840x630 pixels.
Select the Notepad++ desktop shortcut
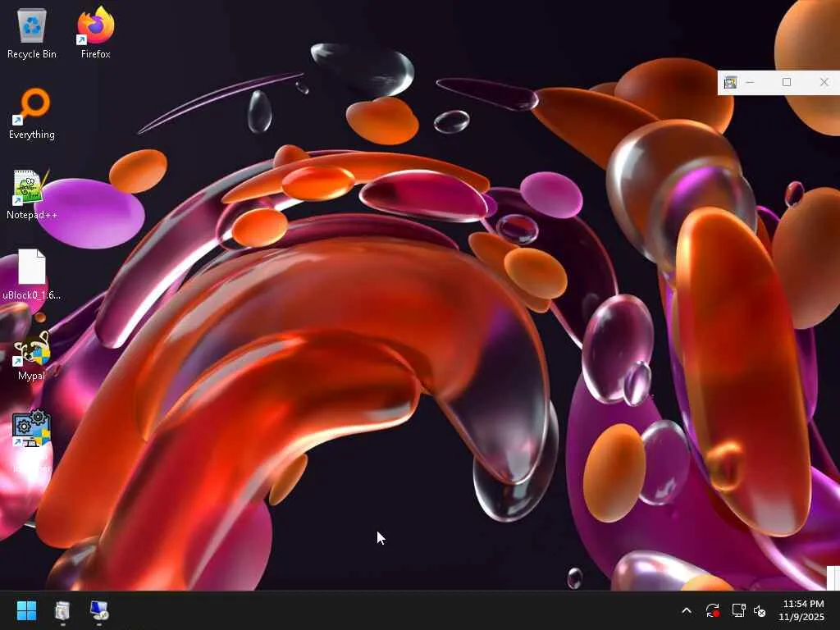tap(32, 194)
